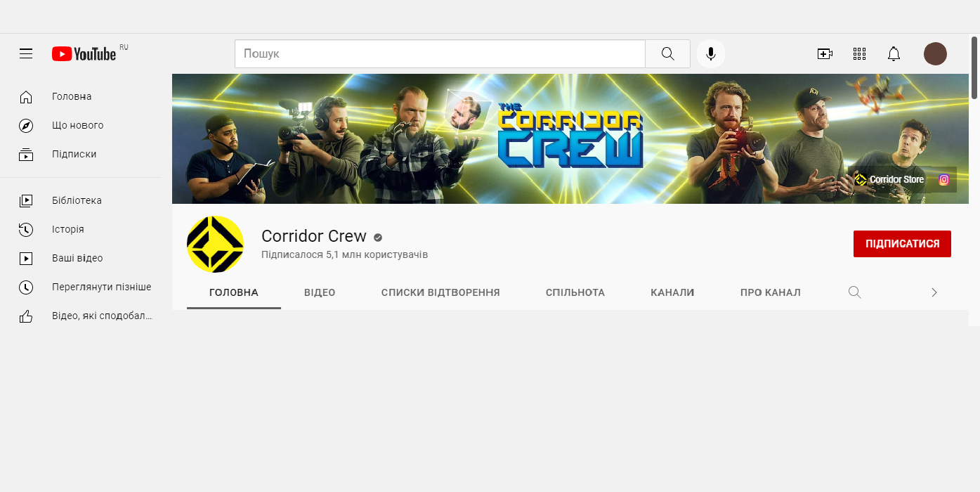Focus the Пошук search field

pos(440,53)
